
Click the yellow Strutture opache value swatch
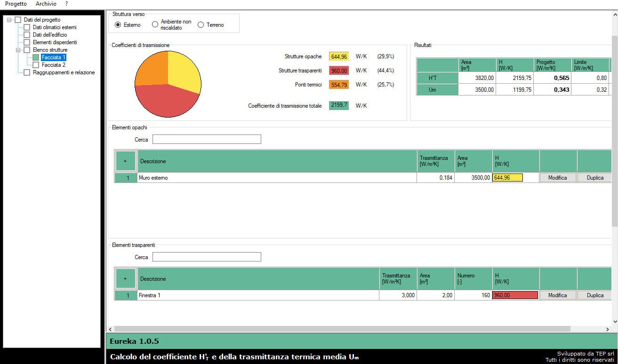(x=339, y=56)
